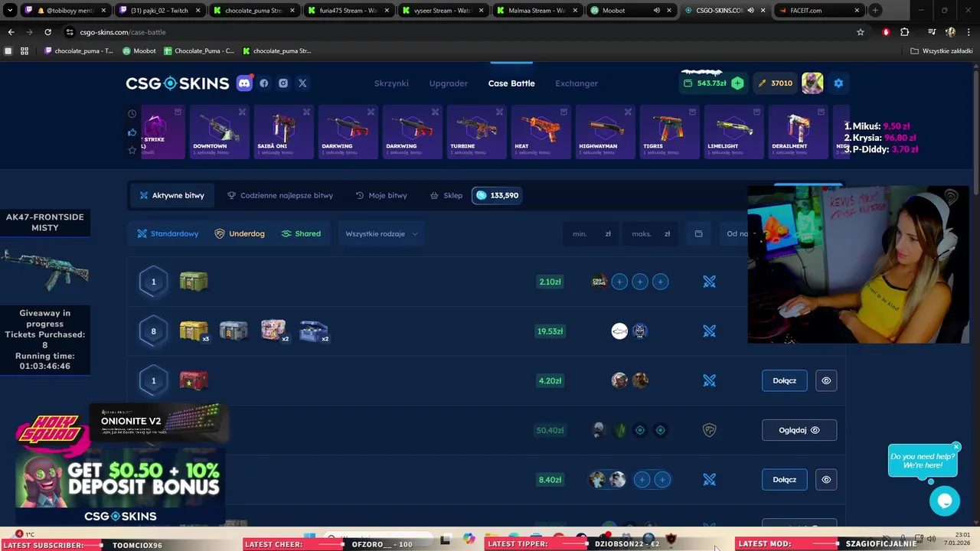This screenshot has height=551, width=980.
Task: Open the chat support bubble
Action: coord(945,501)
